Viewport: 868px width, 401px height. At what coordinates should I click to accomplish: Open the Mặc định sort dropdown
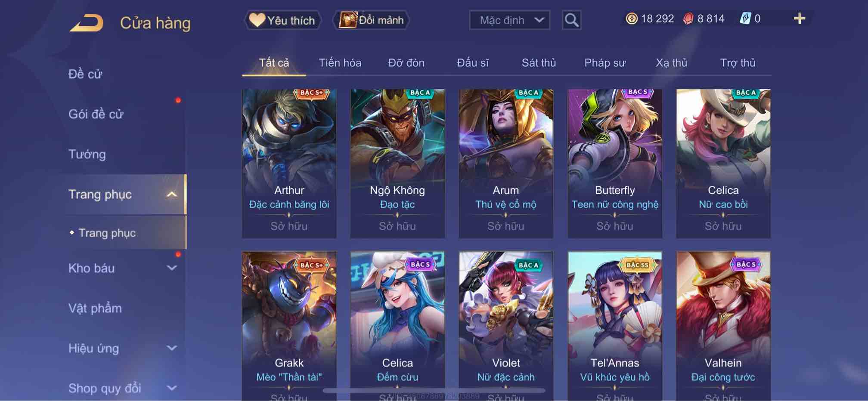509,20
